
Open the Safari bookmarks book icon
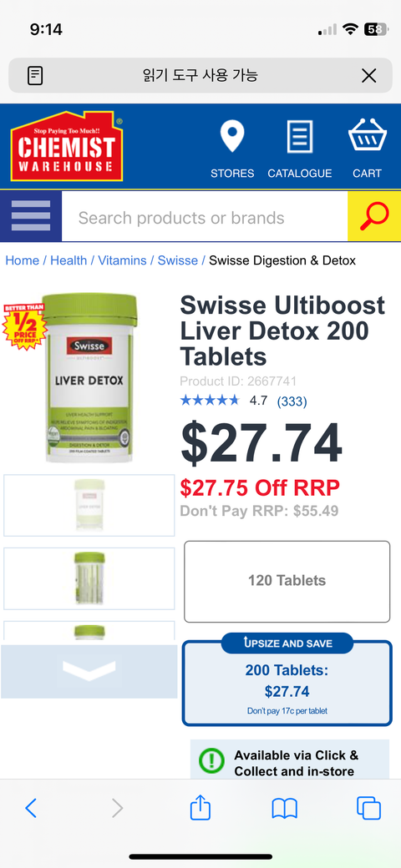[x=285, y=809]
